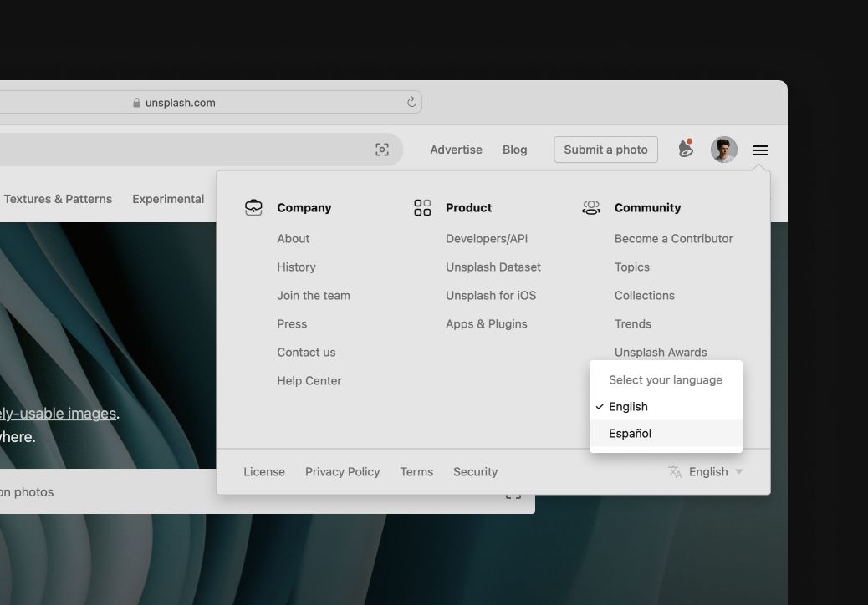The width and height of the screenshot is (868, 605).
Task: Open the About page link
Action: tap(294, 239)
